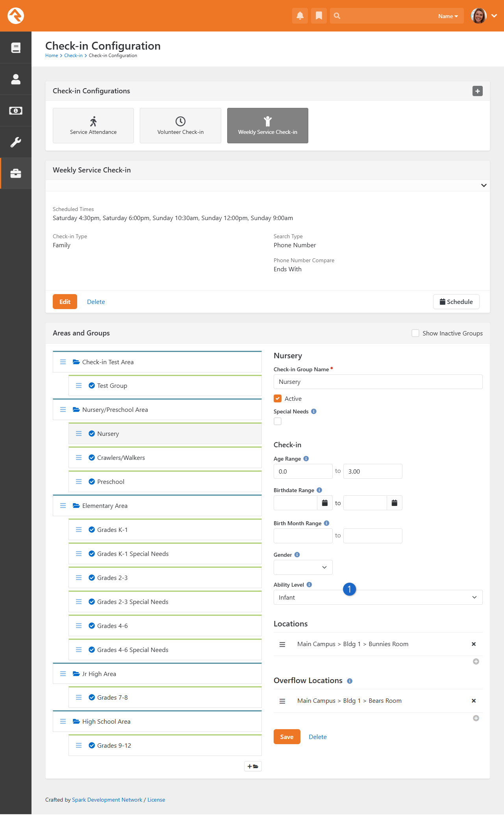Add a new check-in configuration with plus icon

tap(478, 91)
